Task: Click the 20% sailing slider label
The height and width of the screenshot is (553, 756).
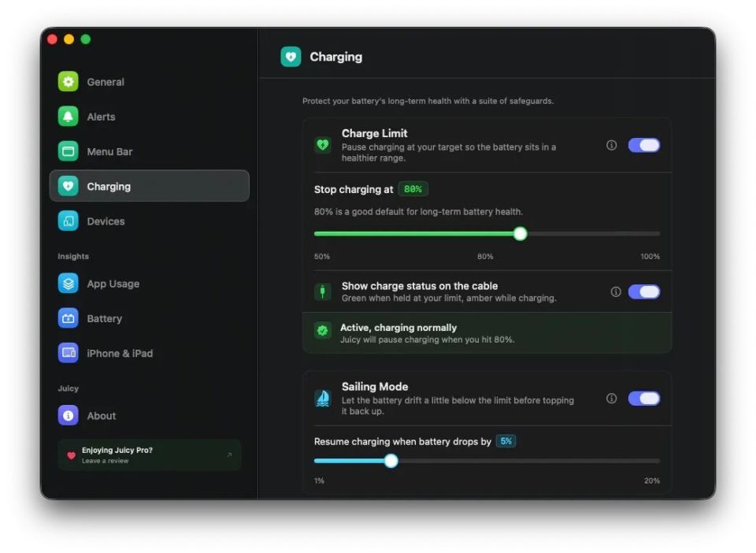Action: [652, 481]
